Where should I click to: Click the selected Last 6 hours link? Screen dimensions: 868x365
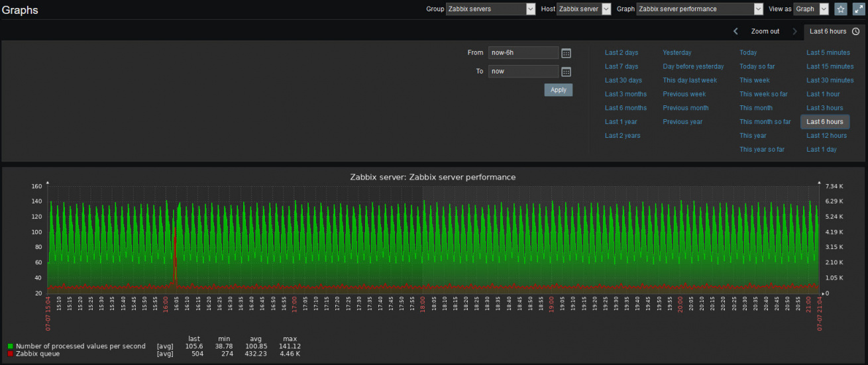coord(825,122)
